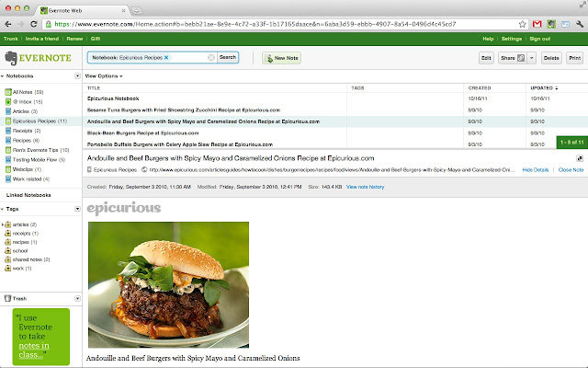This screenshot has width=588, height=368.
Task: Expand the articles tag tree item
Action: coord(4,224)
